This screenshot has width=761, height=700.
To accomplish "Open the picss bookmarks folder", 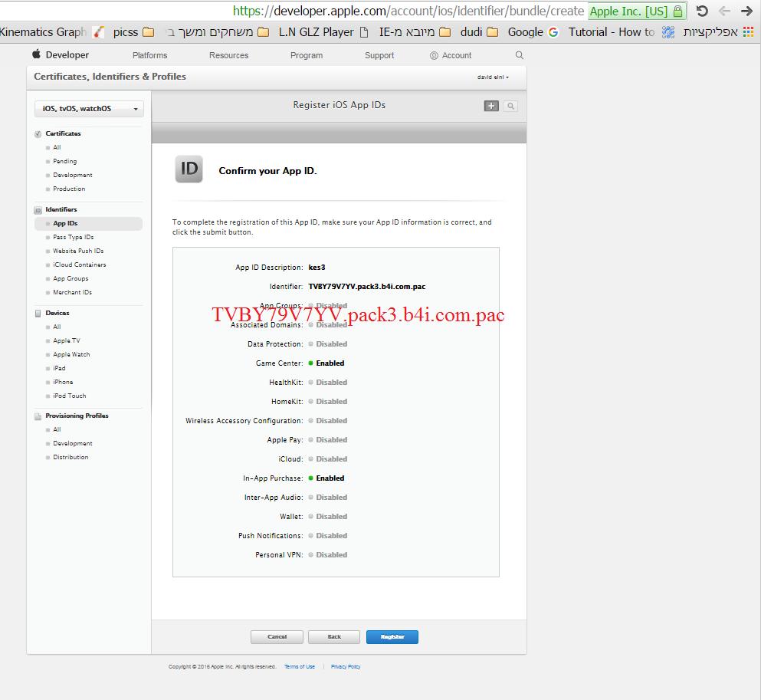I will pyautogui.click(x=133, y=32).
